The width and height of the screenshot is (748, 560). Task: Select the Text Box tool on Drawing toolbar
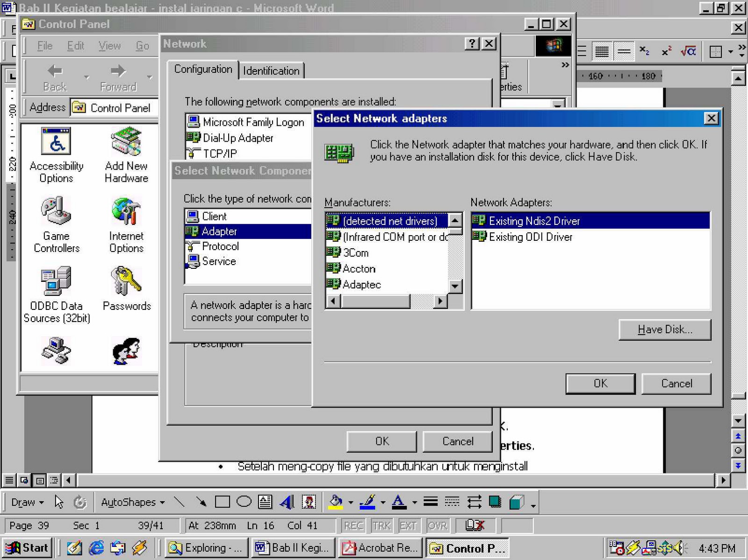point(265,502)
